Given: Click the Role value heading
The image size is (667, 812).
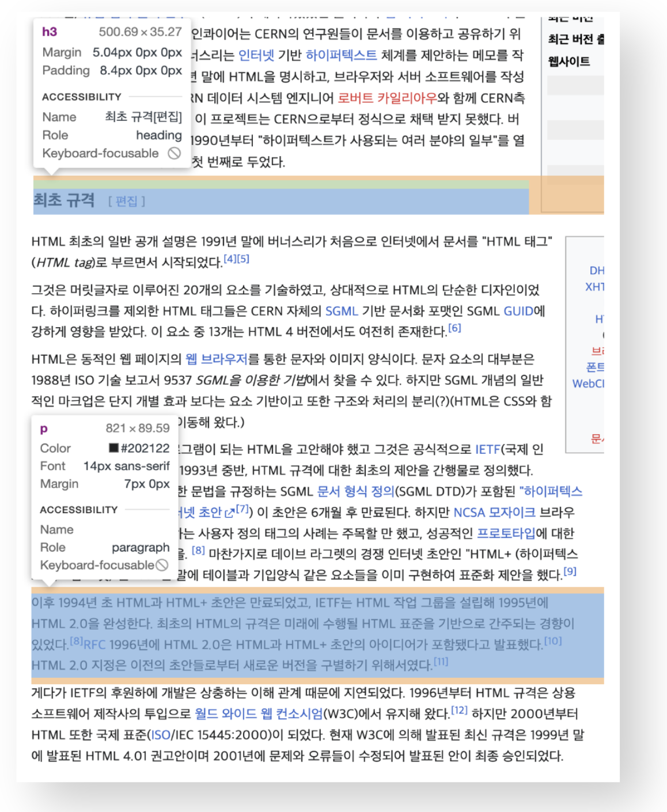Looking at the screenshot, I should [x=159, y=135].
